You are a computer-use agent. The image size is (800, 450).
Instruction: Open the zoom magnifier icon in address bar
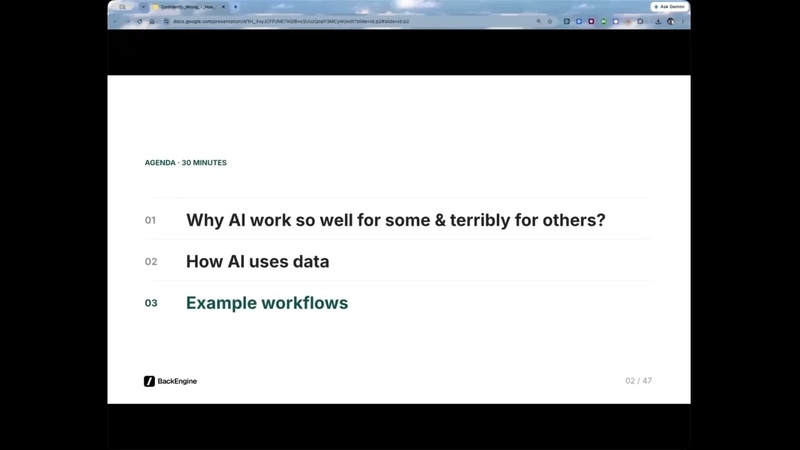tap(538, 21)
